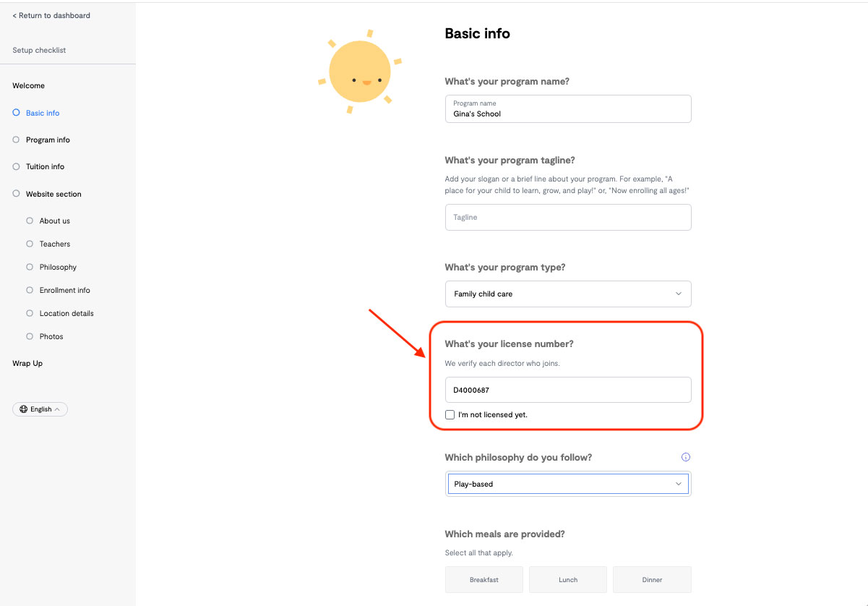Click the sun mascot illustration
Viewport: 868px width, 606px height.
click(x=360, y=72)
